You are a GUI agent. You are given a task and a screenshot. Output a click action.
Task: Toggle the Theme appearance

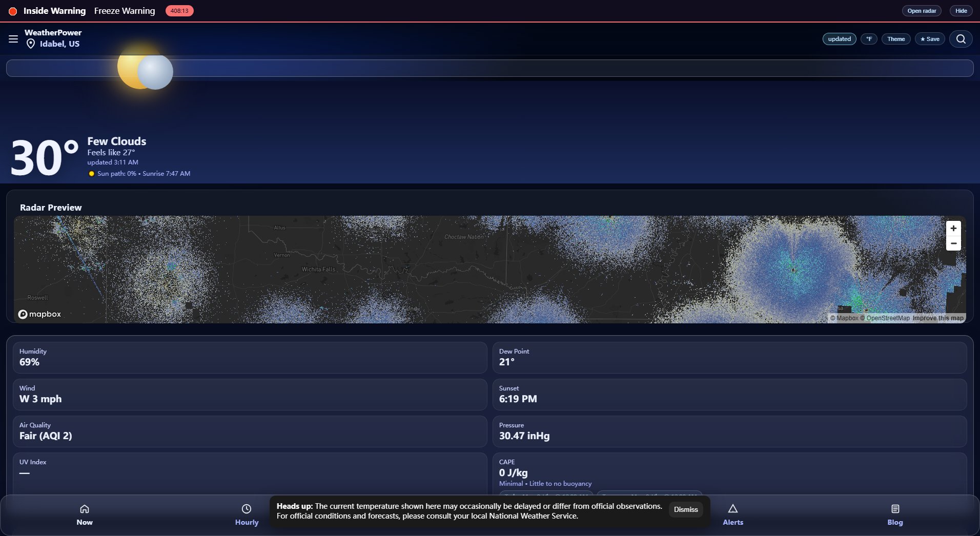coord(895,38)
